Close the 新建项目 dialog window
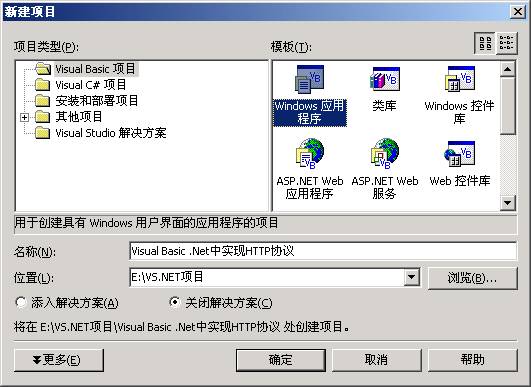 (x=517, y=12)
